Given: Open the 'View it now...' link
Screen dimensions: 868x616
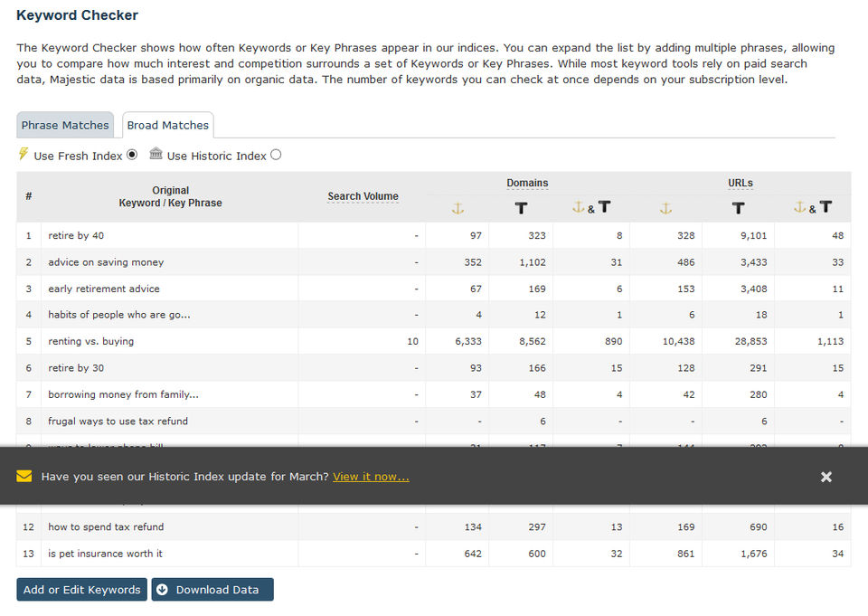Looking at the screenshot, I should click(x=371, y=477).
